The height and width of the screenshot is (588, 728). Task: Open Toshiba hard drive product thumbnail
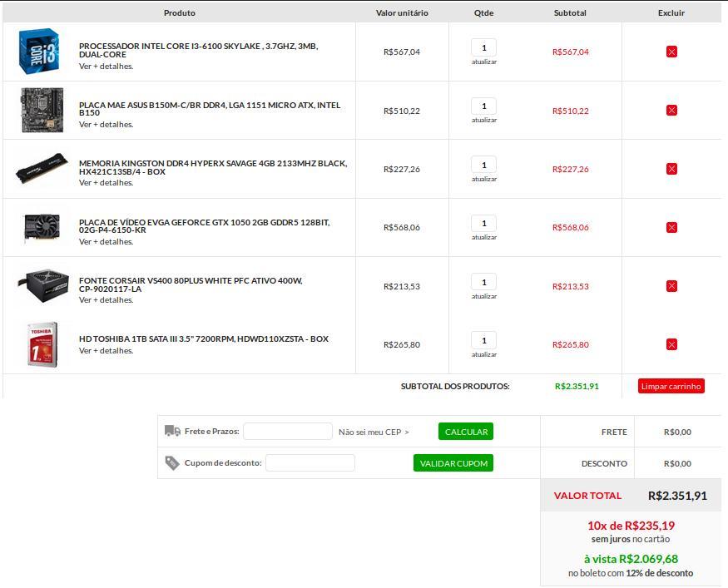click(42, 344)
